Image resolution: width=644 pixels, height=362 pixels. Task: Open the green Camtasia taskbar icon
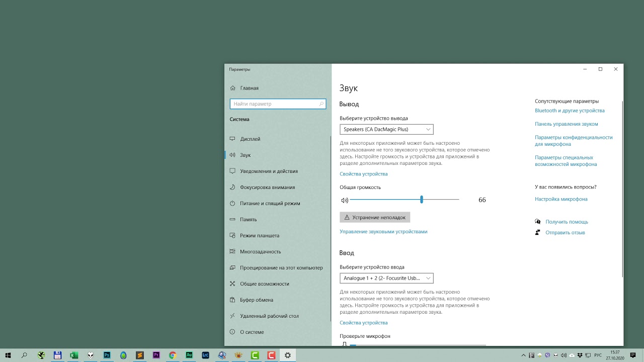click(x=255, y=355)
